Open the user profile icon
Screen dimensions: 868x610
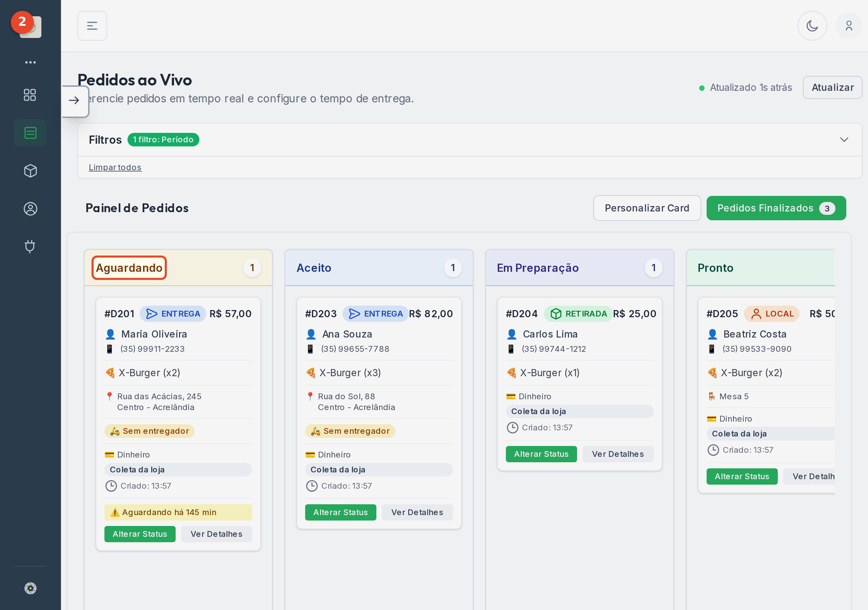pos(849,26)
